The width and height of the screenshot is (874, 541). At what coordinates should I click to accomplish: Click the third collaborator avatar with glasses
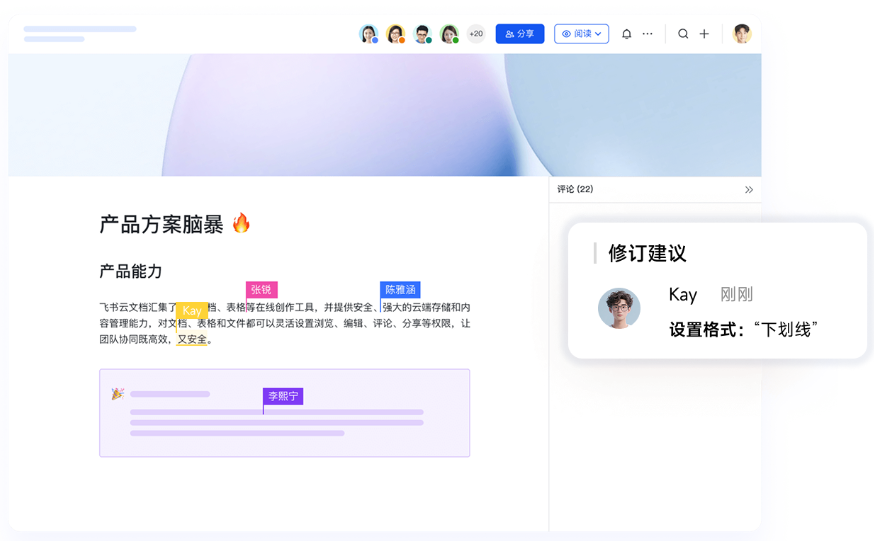click(422, 34)
